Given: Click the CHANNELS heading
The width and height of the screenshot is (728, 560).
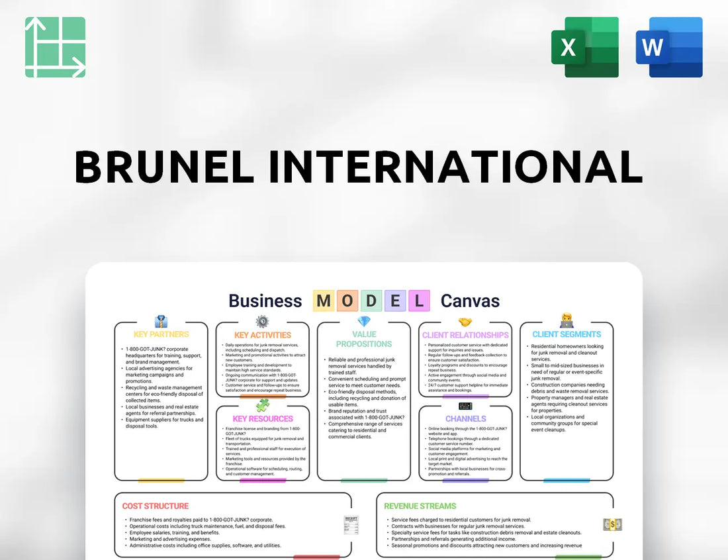Looking at the screenshot, I should point(466,419).
